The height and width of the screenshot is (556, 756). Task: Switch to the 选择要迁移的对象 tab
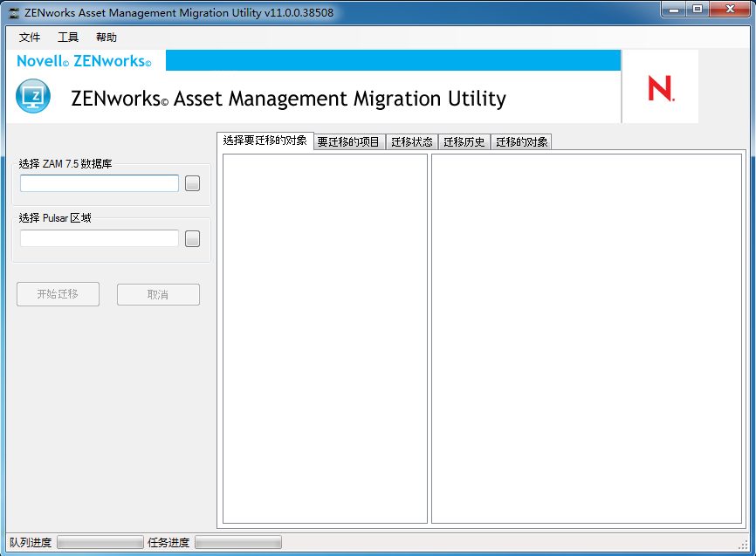(265, 141)
